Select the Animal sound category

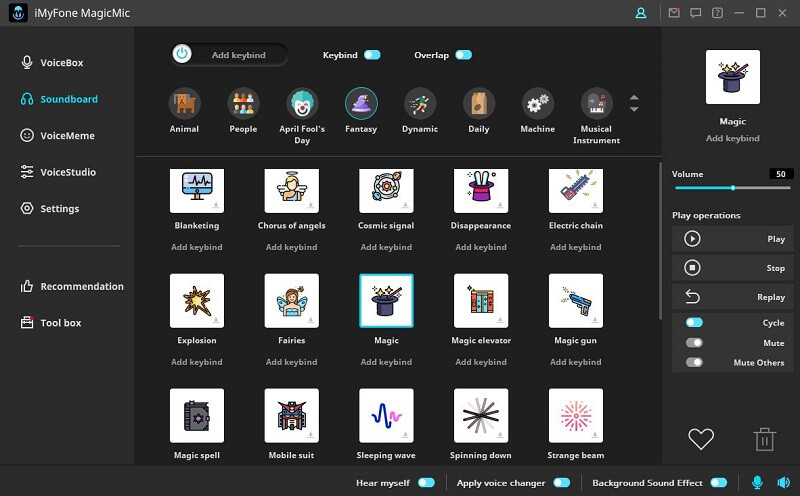pos(184,104)
